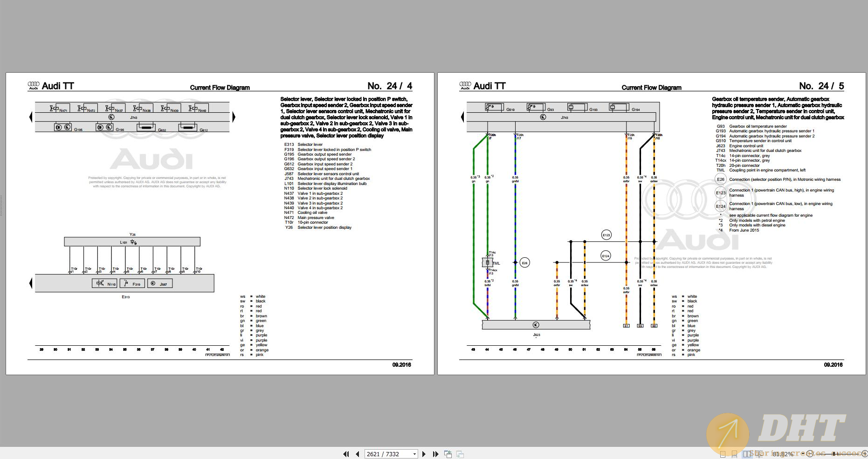
Task: Click the 81.82% zoom level box
Action: pos(783,454)
